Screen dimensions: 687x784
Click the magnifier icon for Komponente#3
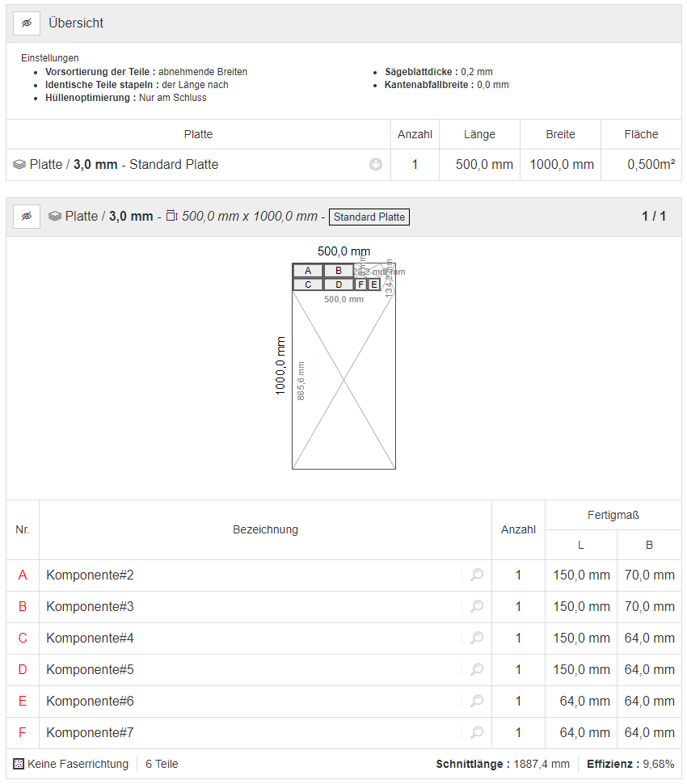click(477, 607)
